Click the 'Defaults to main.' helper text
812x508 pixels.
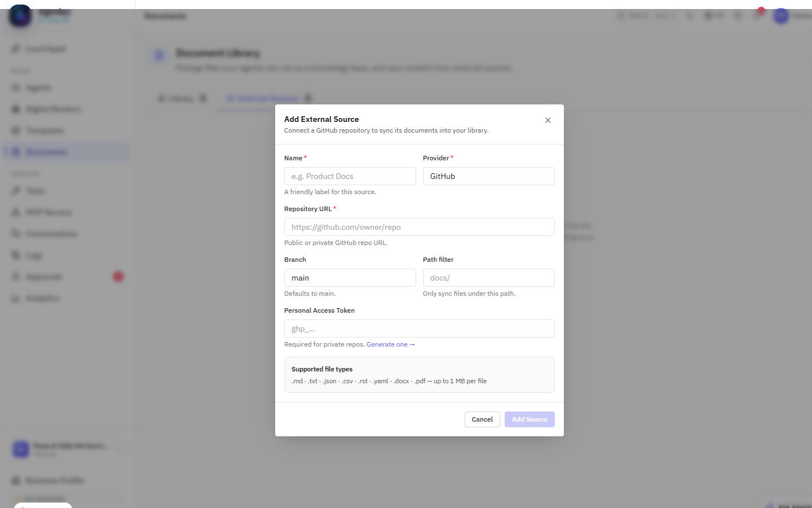(310, 294)
